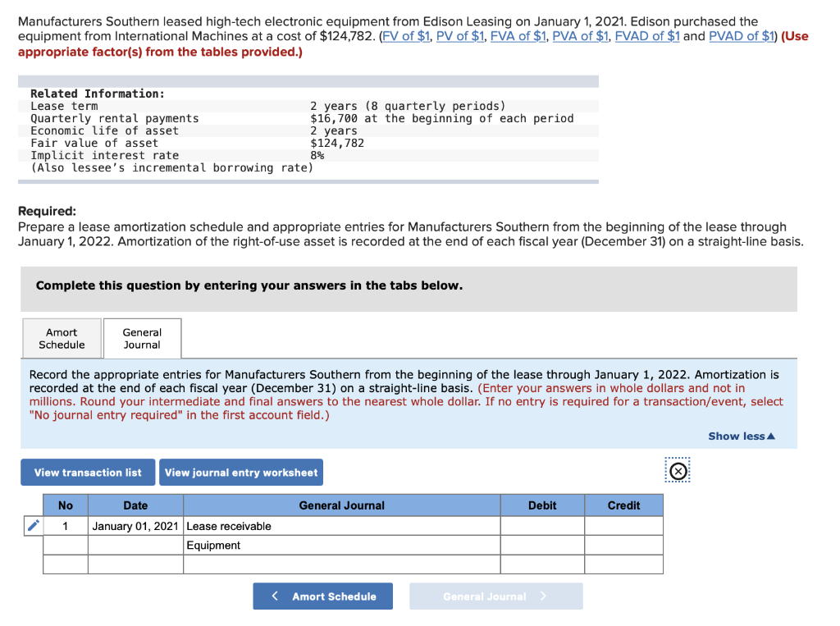Click the back arrow Amort Schedule navigation button

click(322, 596)
